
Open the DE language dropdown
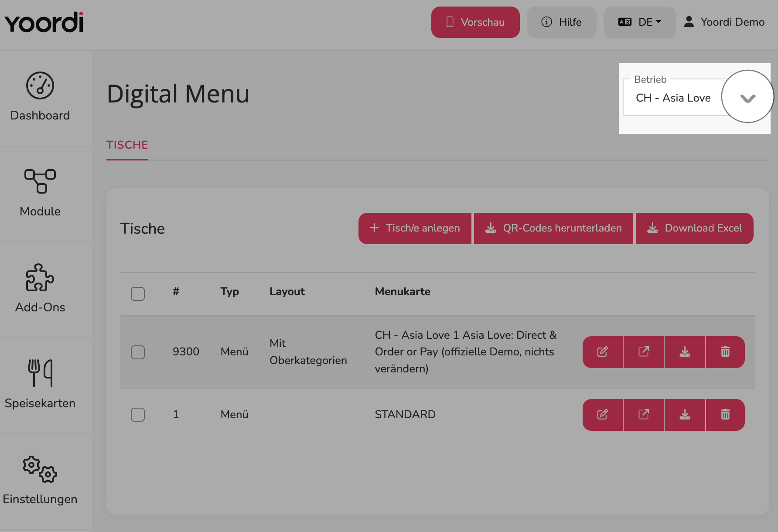click(640, 22)
